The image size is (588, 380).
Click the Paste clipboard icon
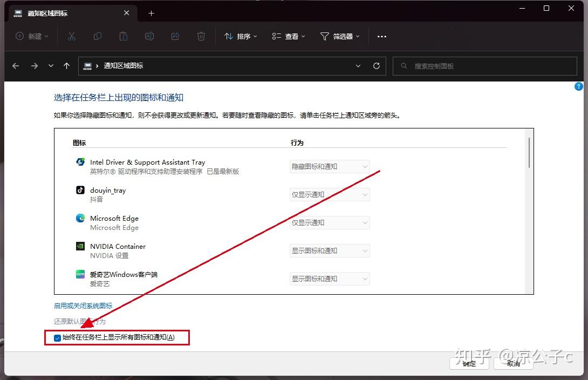[x=124, y=36]
